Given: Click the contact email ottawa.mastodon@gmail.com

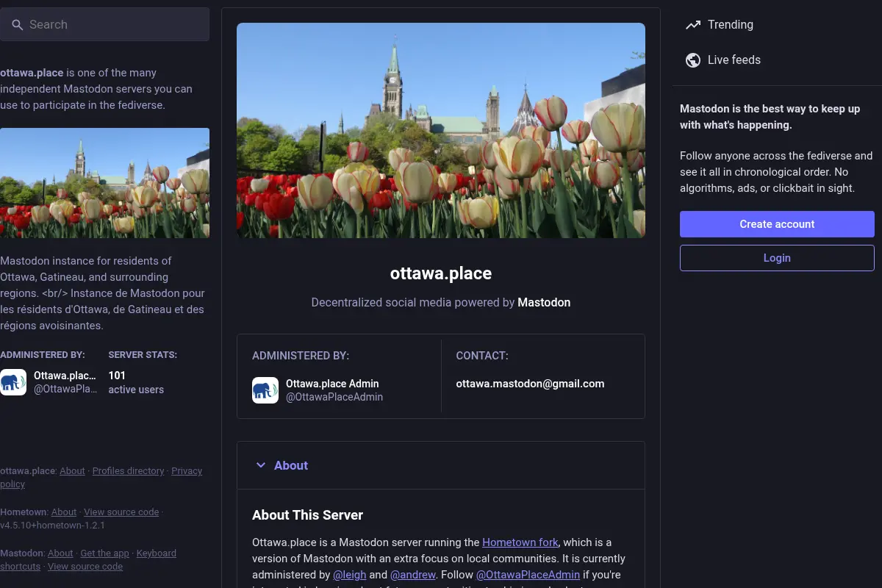Looking at the screenshot, I should (530, 384).
